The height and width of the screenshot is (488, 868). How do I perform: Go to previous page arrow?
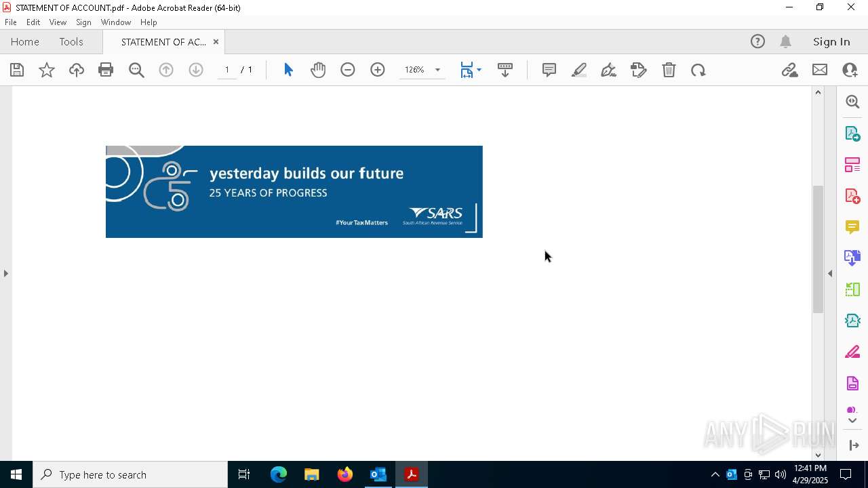coord(166,70)
